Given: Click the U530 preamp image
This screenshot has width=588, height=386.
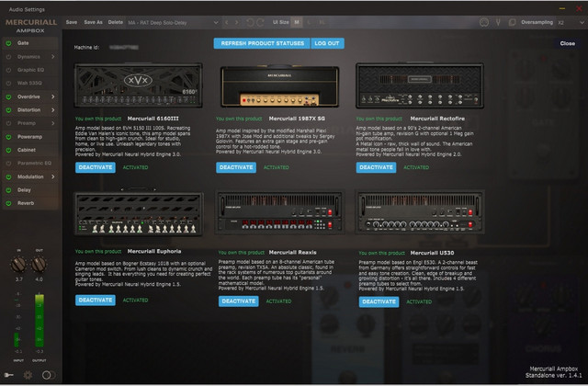Looking at the screenshot, I should pyautogui.click(x=420, y=212).
